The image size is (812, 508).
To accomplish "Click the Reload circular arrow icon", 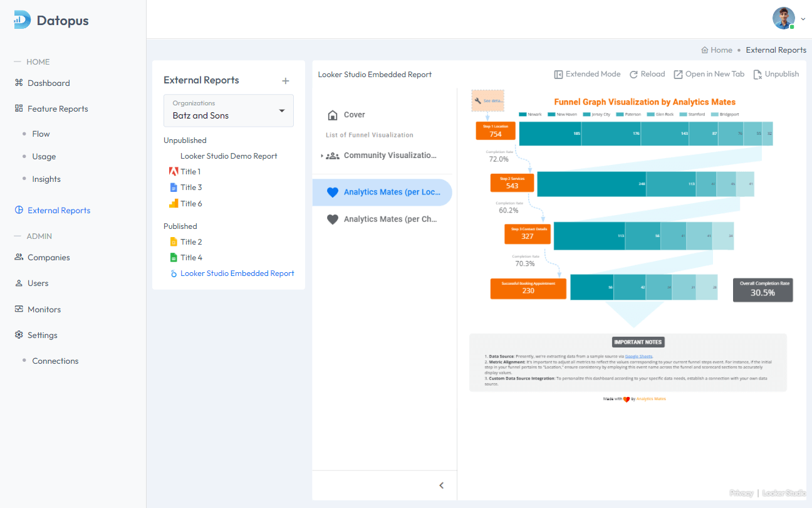I will coord(633,74).
